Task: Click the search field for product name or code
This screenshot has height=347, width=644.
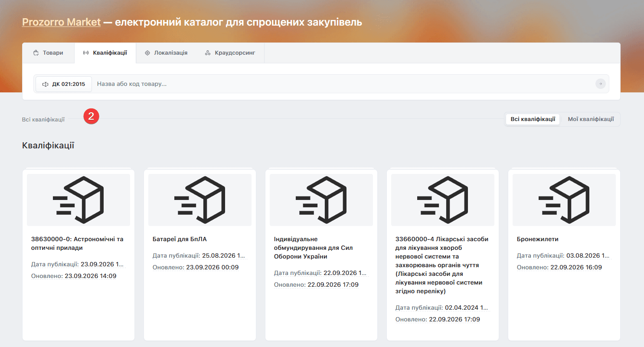Action: pos(343,84)
